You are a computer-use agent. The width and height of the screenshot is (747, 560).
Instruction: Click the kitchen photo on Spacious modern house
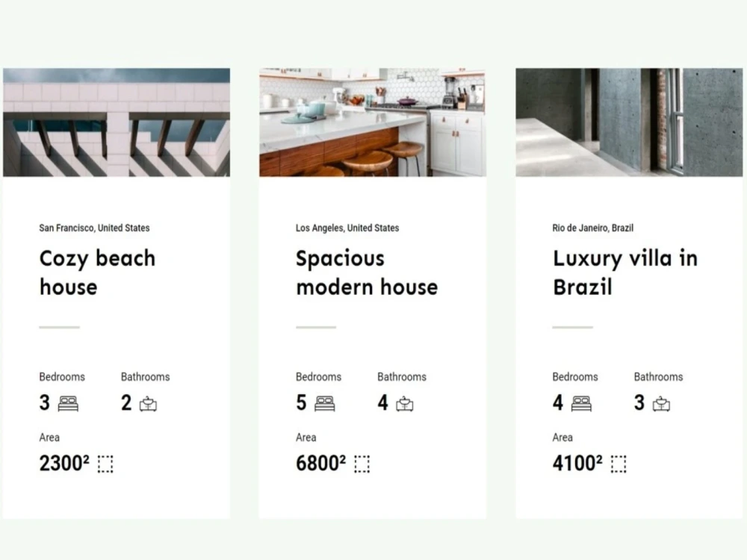click(x=373, y=122)
